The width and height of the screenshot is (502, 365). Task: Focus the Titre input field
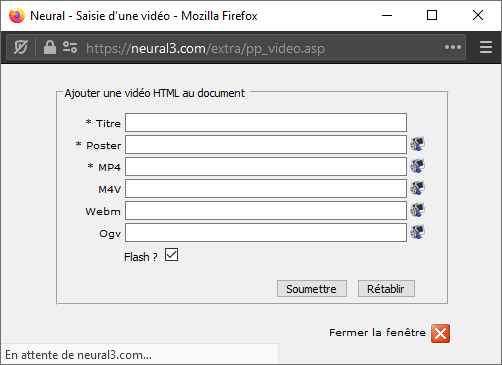pos(266,122)
